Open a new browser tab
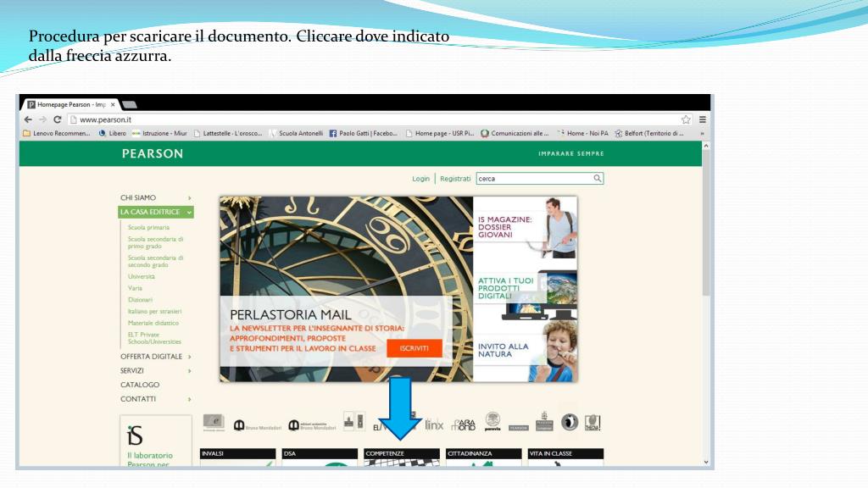 [129, 104]
